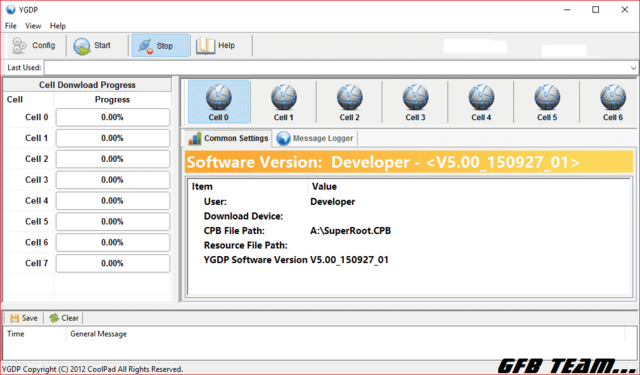Start the download with Start button
Screen dimensions: 640x375
click(x=93, y=45)
